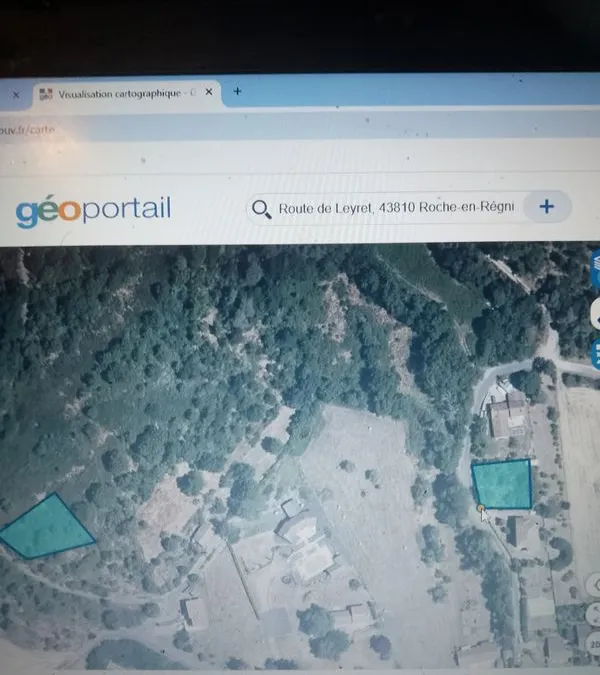Select the teal polygon at the left map edge
Image resolution: width=600 pixels, height=675 pixels.
pyautogui.click(x=46, y=528)
